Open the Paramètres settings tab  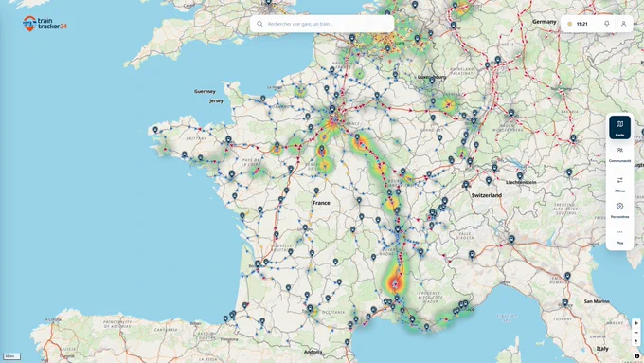click(619, 209)
